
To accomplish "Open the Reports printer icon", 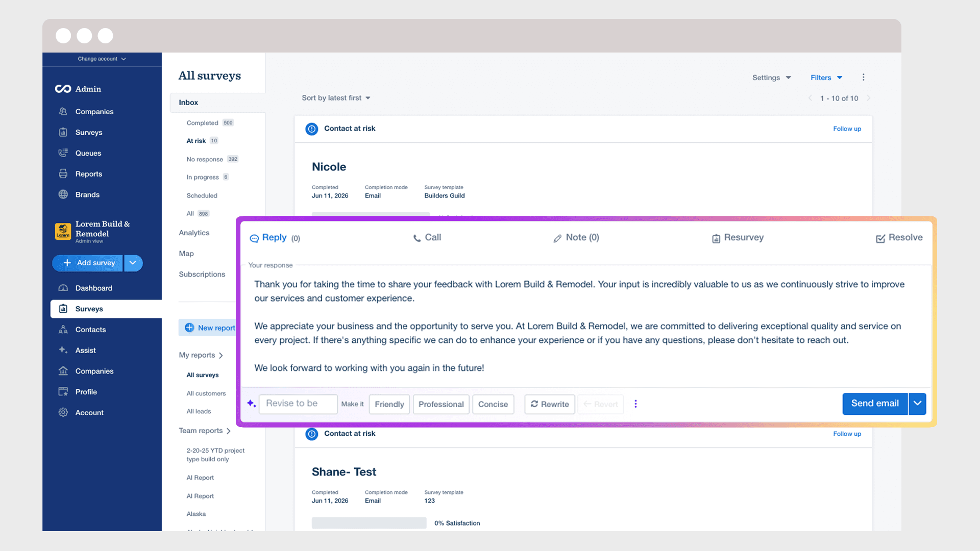I will point(63,173).
